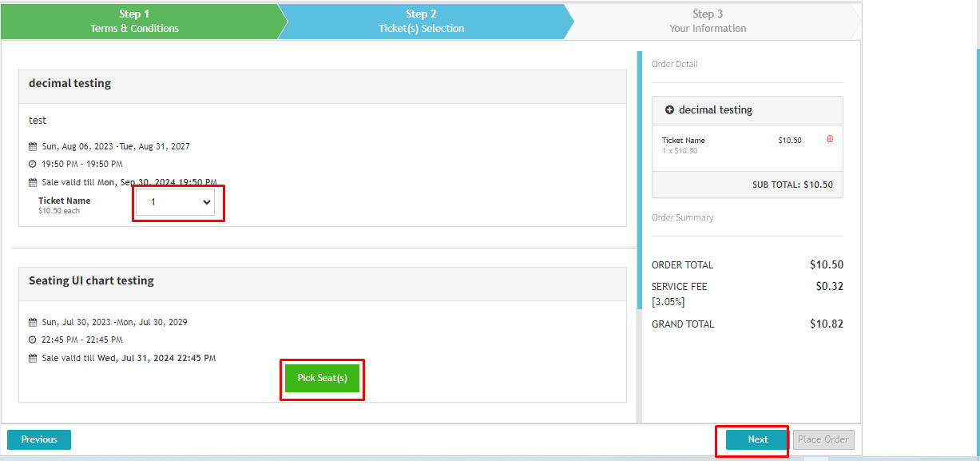The height and width of the screenshot is (461, 980).
Task: Click calendar icon beside Sep 30 sale date
Action: pyautogui.click(x=33, y=182)
